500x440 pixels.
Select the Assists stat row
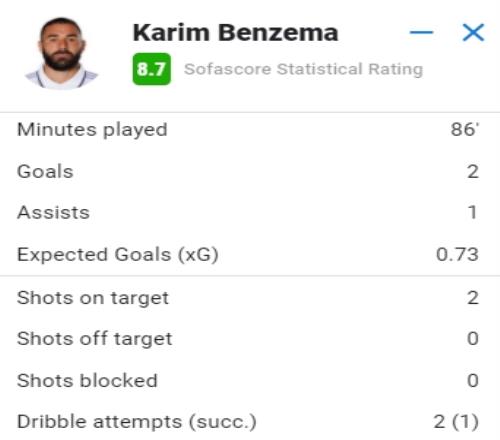click(x=250, y=213)
